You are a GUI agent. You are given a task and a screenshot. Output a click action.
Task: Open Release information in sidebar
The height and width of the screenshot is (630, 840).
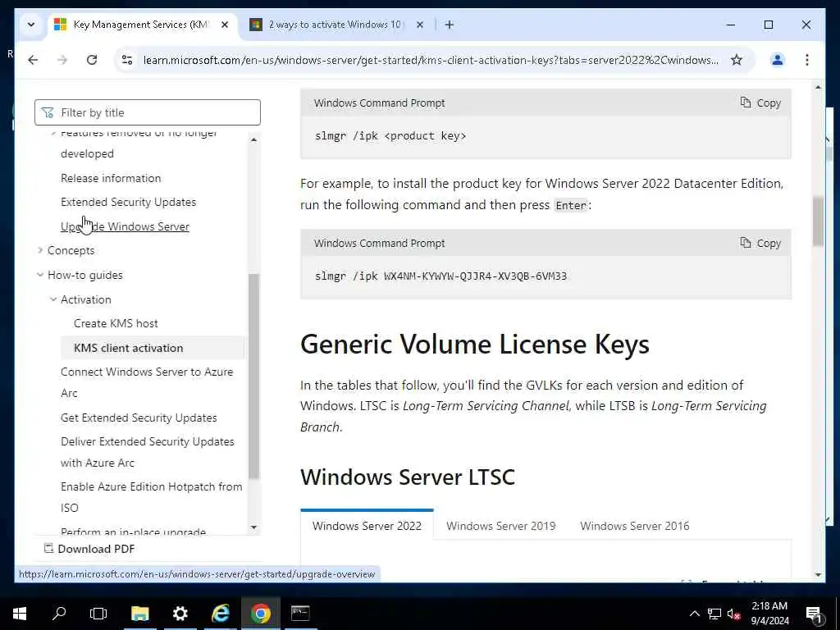pyautogui.click(x=111, y=178)
